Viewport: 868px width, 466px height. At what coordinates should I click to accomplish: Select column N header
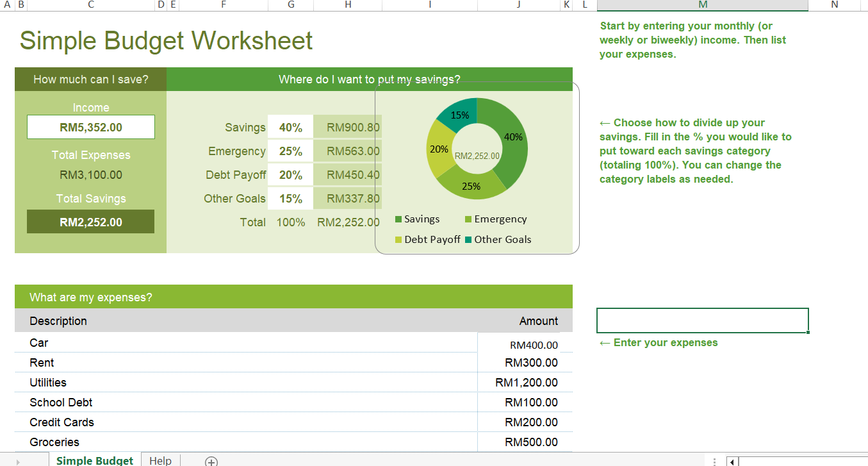point(834,5)
